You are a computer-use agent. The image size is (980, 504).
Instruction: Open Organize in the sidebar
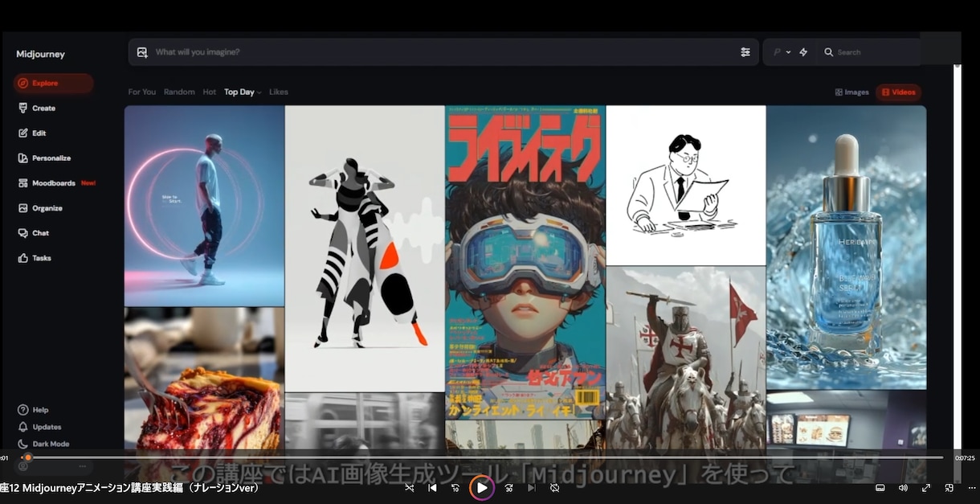(40, 207)
